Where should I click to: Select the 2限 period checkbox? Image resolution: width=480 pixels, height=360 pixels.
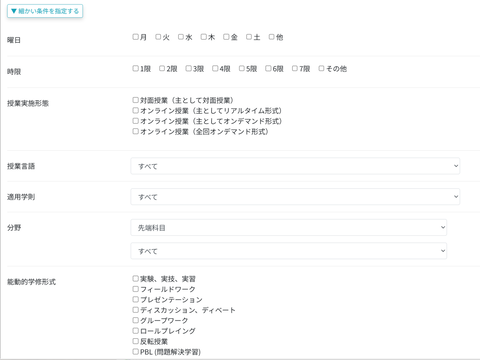pos(162,68)
